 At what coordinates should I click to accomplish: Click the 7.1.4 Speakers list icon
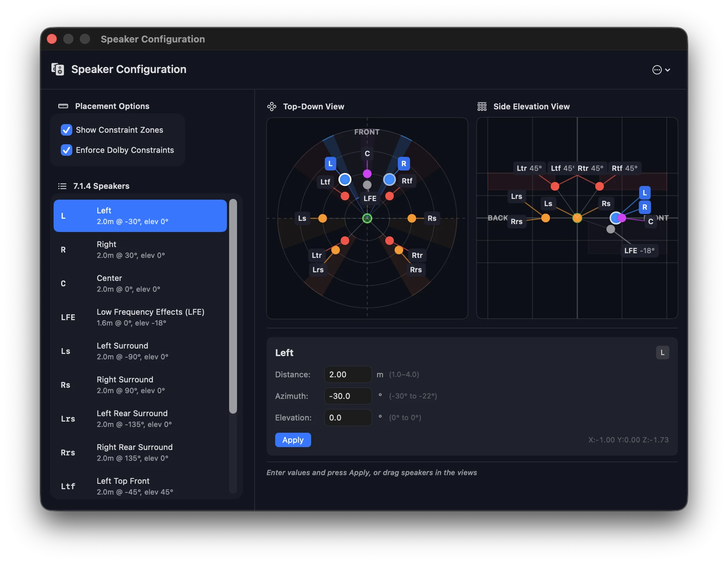tap(62, 186)
